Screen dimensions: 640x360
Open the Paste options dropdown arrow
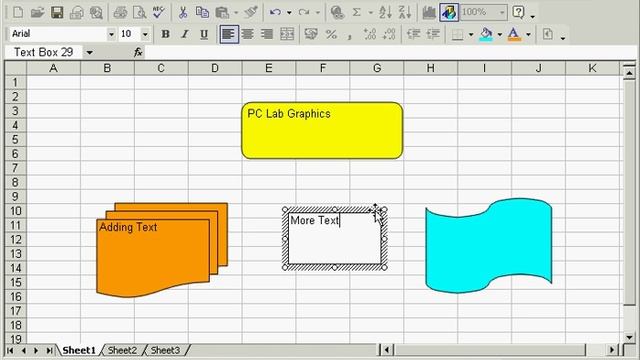[236, 13]
